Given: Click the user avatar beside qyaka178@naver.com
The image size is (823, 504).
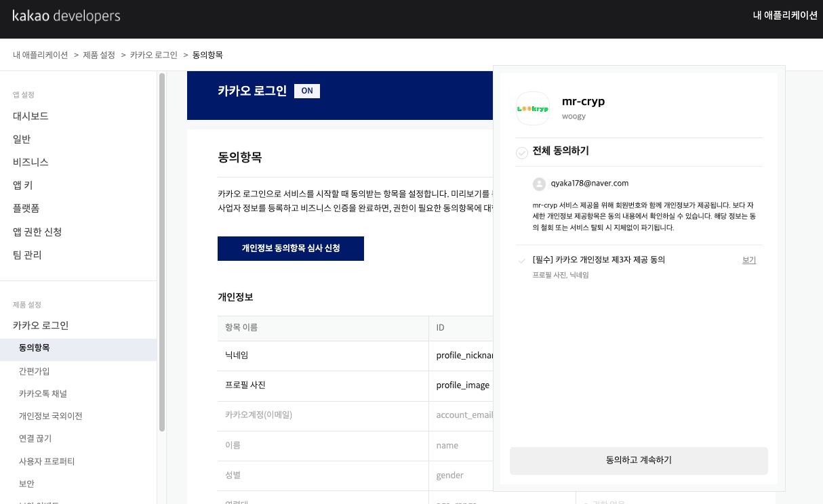Looking at the screenshot, I should [539, 184].
